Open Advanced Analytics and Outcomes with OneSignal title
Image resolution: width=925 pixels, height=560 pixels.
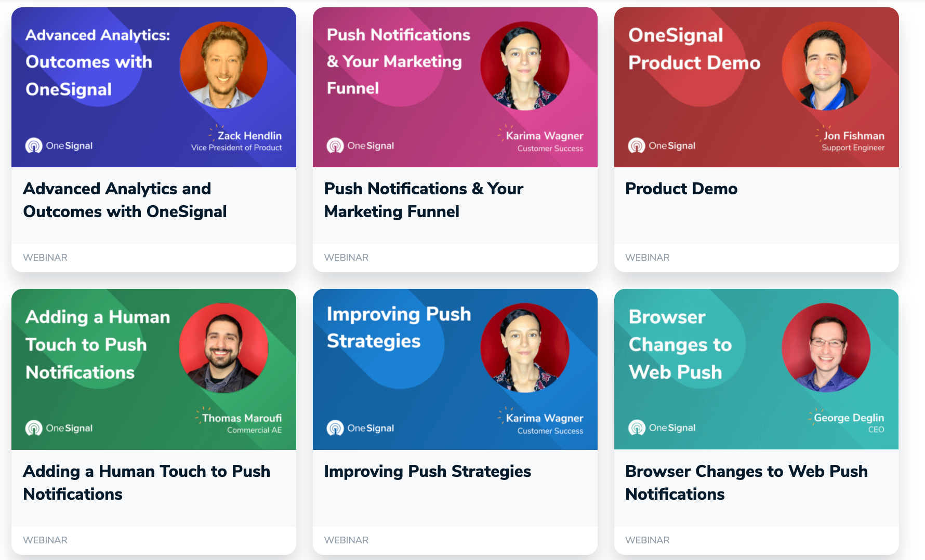pyautogui.click(x=125, y=200)
